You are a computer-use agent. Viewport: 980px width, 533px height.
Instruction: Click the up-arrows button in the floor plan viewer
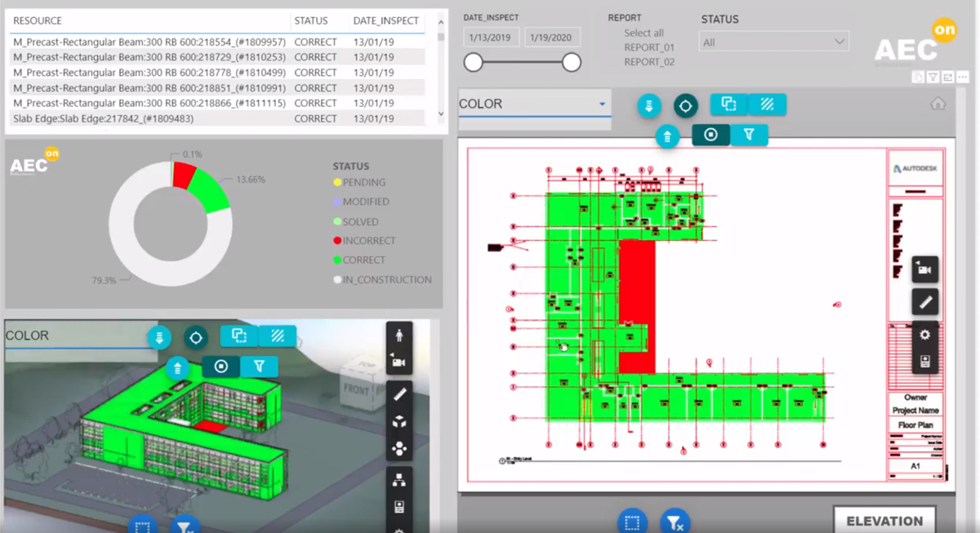click(x=667, y=135)
